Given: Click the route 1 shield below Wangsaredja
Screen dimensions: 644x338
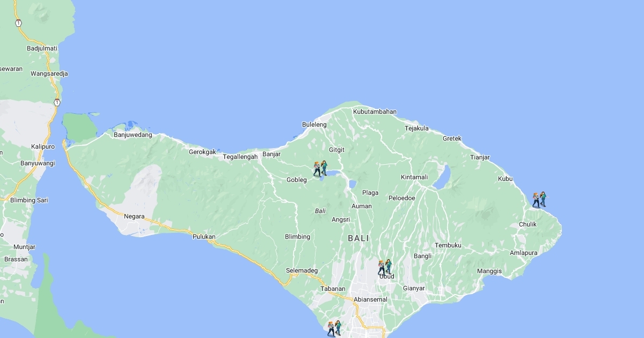Looking at the screenshot, I should click(x=57, y=102).
